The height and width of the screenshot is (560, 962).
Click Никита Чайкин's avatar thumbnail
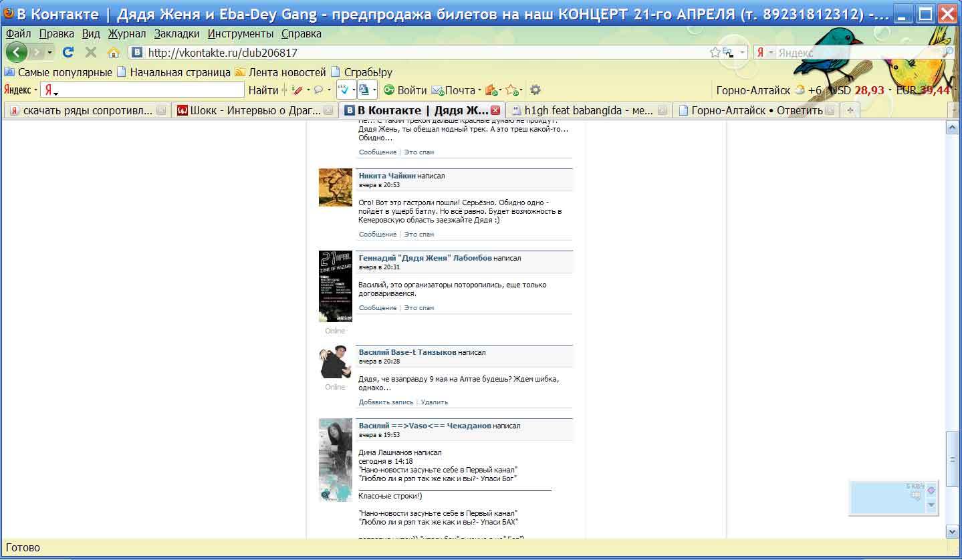pyautogui.click(x=336, y=187)
